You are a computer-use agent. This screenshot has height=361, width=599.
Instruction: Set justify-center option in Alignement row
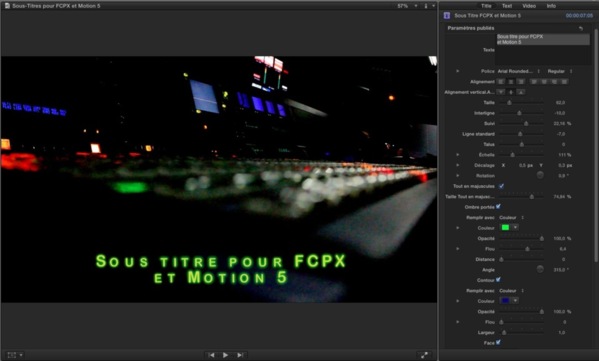coord(544,82)
